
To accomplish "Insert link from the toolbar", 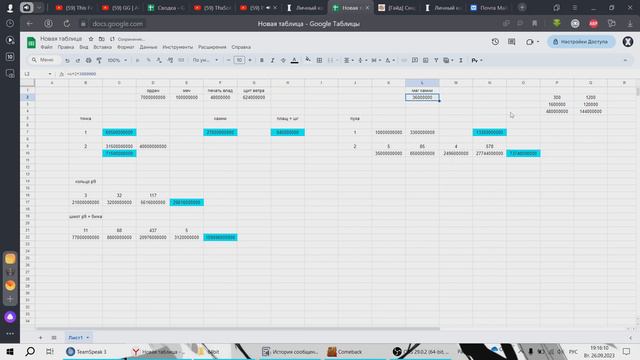I will click(404, 60).
